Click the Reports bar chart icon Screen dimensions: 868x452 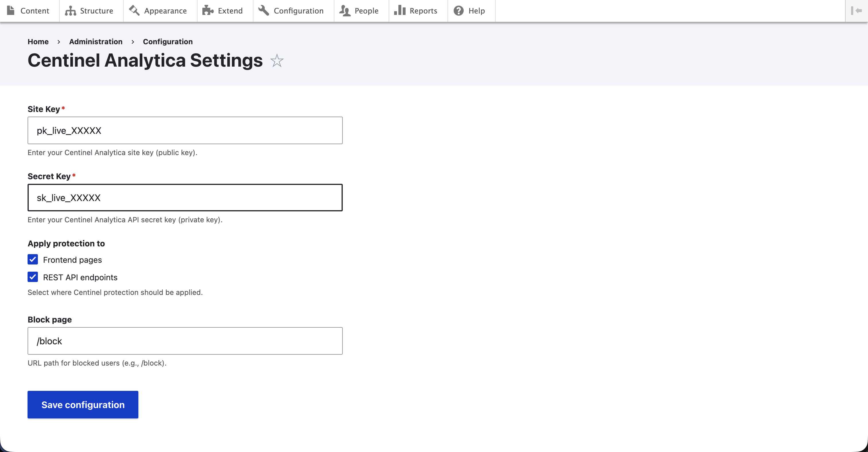click(400, 10)
